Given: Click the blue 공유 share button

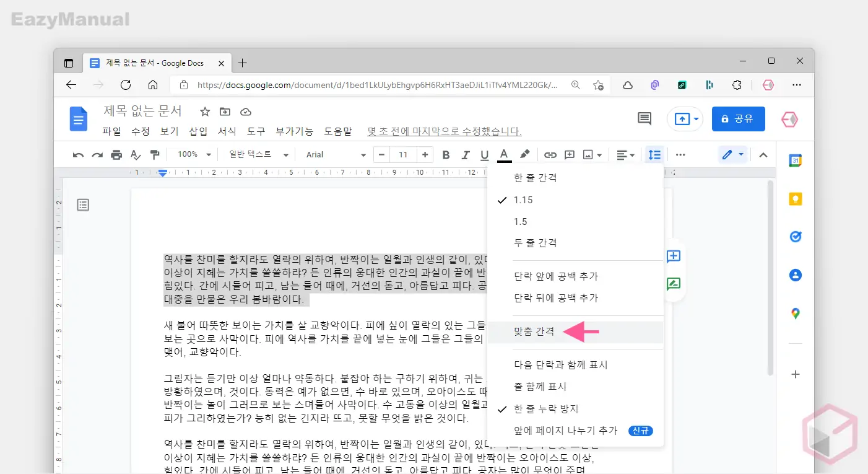Looking at the screenshot, I should point(739,119).
